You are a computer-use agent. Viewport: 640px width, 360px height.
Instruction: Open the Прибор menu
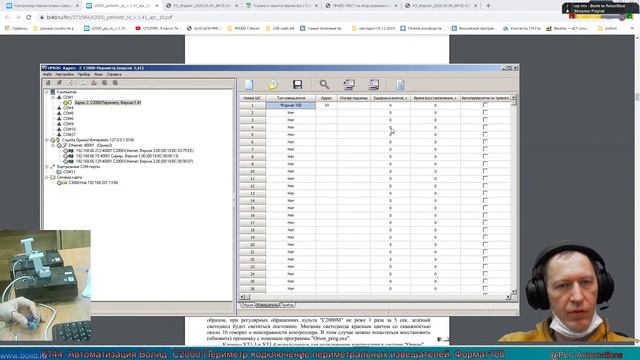pyautogui.click(x=84, y=74)
